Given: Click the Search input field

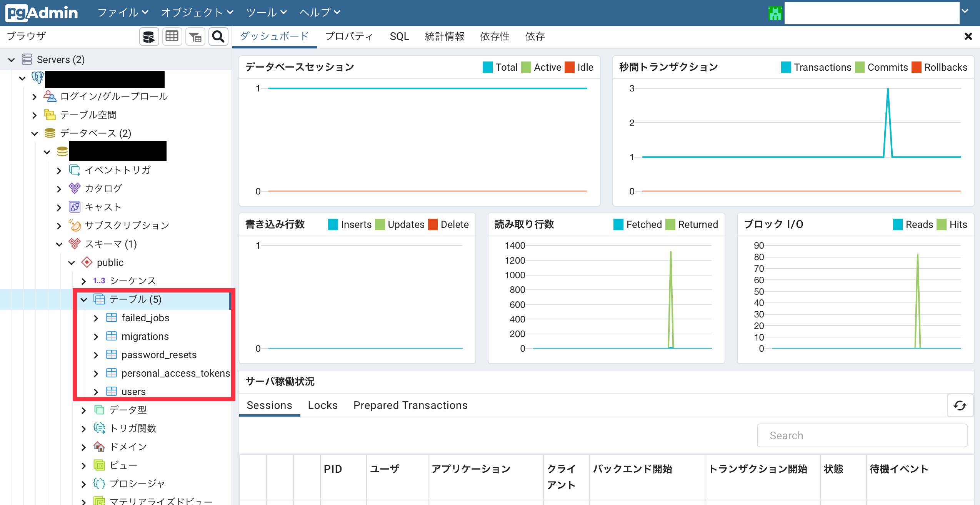Looking at the screenshot, I should [x=862, y=435].
